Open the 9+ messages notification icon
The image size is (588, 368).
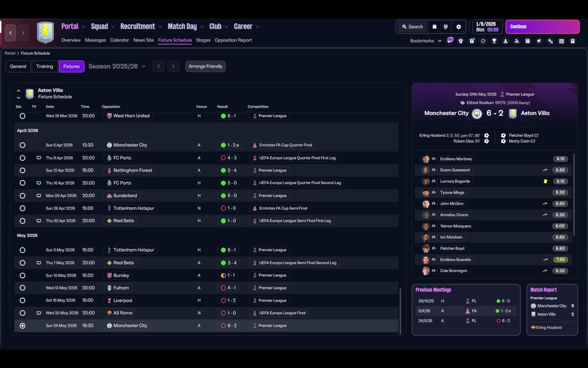tap(450, 40)
